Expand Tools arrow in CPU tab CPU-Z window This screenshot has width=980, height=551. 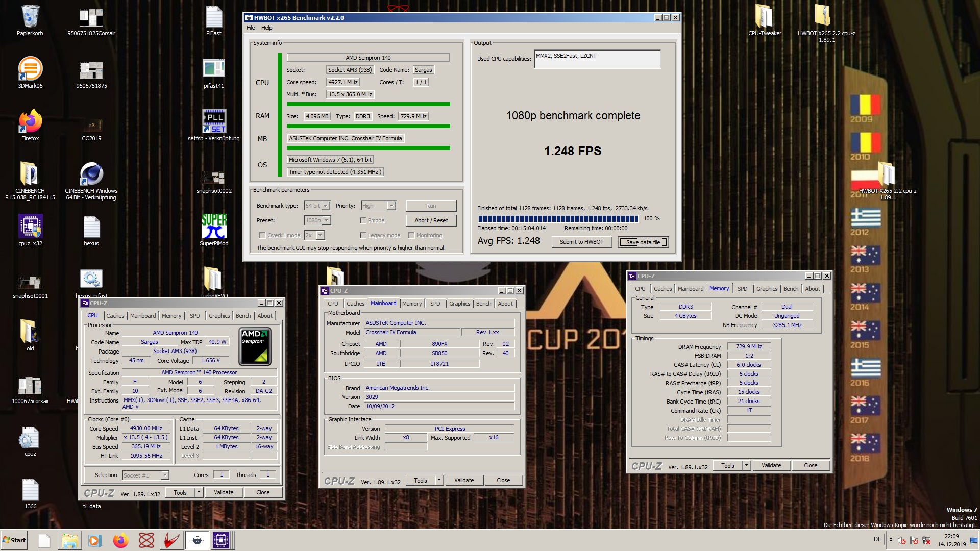pyautogui.click(x=199, y=492)
